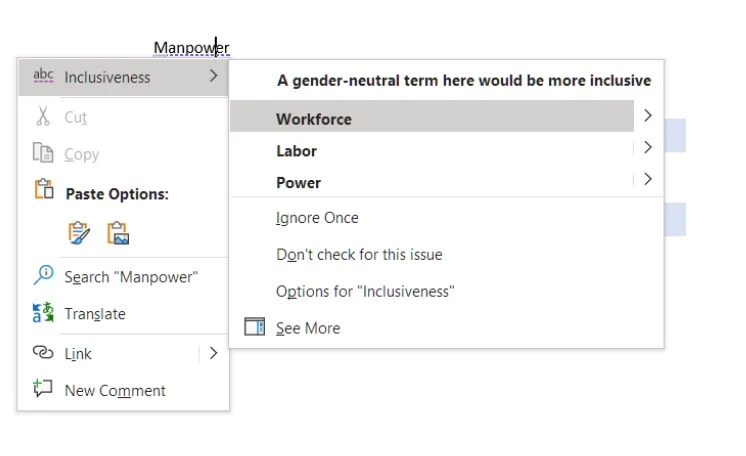Click the word Manpower in document
The width and height of the screenshot is (746, 456).
pyautogui.click(x=191, y=47)
